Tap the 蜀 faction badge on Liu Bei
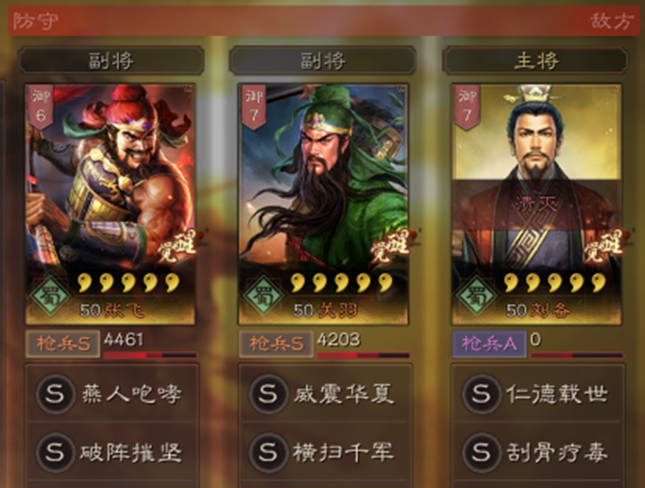Image resolution: width=645 pixels, height=488 pixels. click(x=476, y=295)
